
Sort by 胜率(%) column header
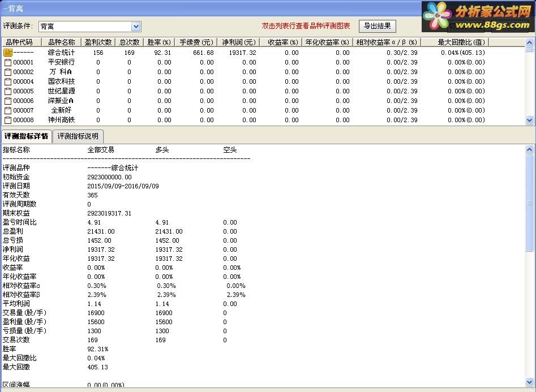[x=159, y=42]
